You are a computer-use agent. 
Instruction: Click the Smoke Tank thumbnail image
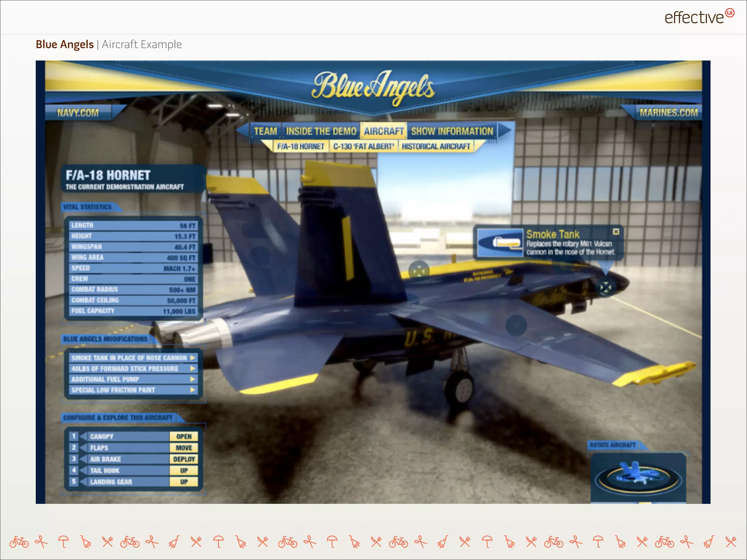pyautogui.click(x=500, y=243)
